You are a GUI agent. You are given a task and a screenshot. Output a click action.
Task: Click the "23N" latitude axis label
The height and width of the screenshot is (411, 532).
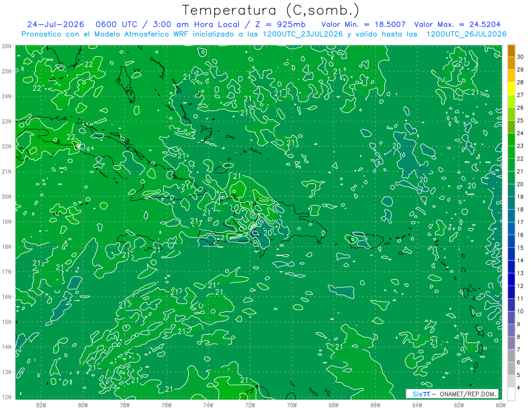[x=7, y=121]
